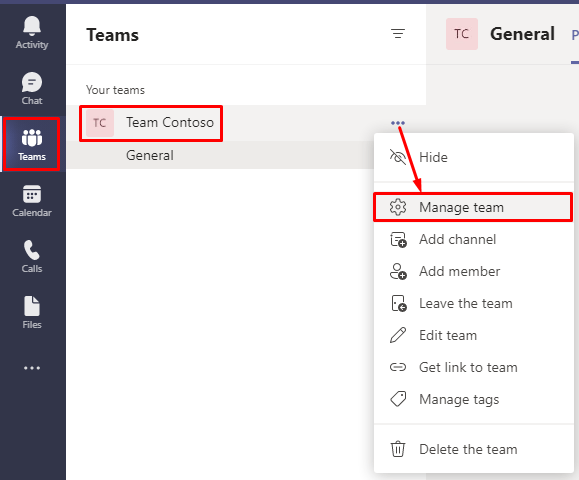Click the Team Contoso TC avatar in list
The image size is (579, 480).
(x=100, y=123)
